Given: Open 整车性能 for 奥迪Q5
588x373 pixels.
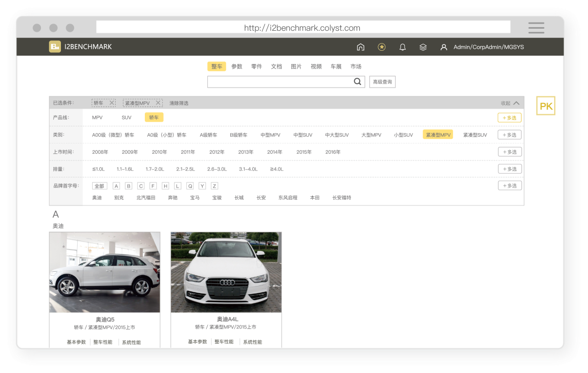Looking at the screenshot, I should 103,342.
